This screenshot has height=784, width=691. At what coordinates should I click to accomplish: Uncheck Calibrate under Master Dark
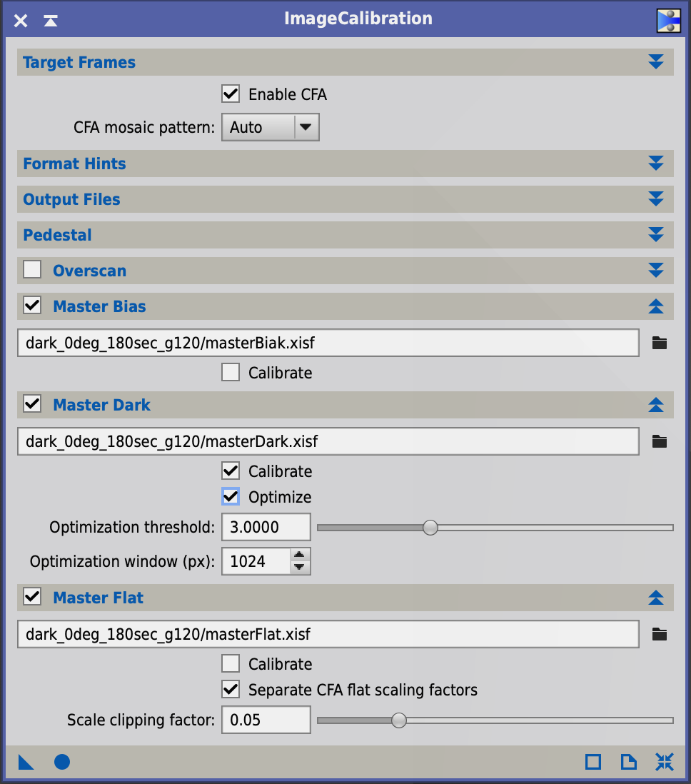231,471
